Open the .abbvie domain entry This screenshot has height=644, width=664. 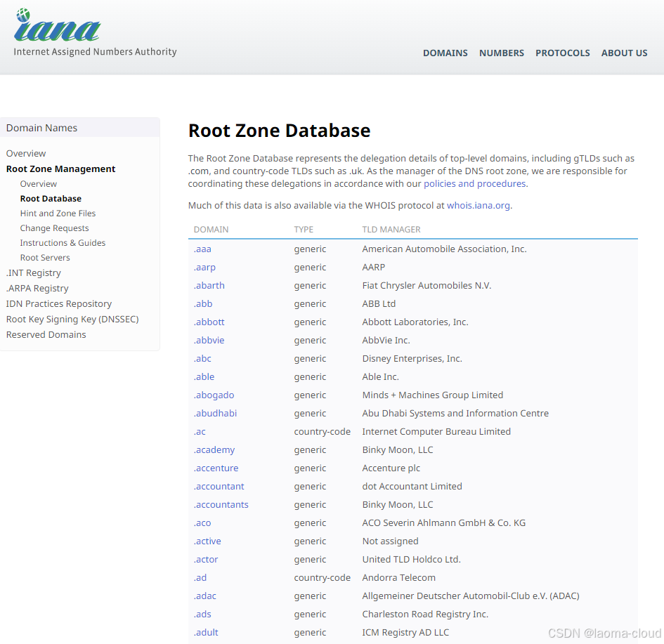(209, 340)
